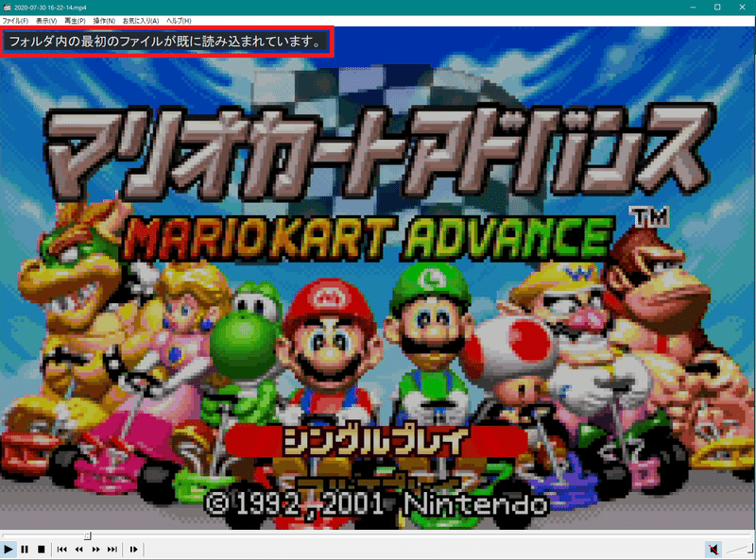Viewport: 756px width, 560px height.
Task: Click the seek bar thumb
Action: [x=87, y=535]
